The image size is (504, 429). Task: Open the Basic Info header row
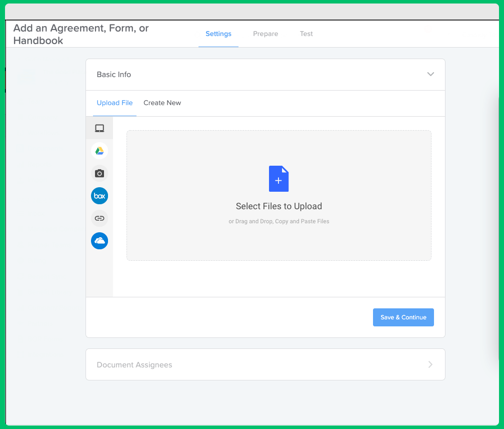point(265,74)
